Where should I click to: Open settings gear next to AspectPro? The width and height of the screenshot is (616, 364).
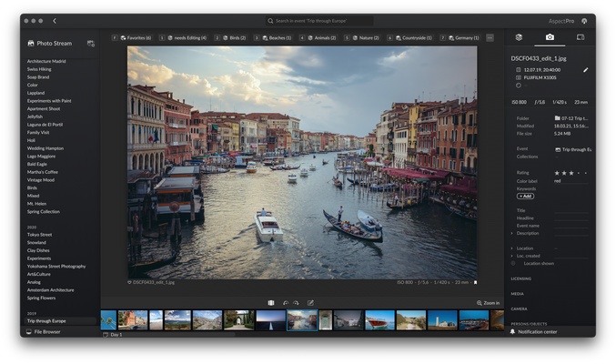pyautogui.click(x=584, y=20)
